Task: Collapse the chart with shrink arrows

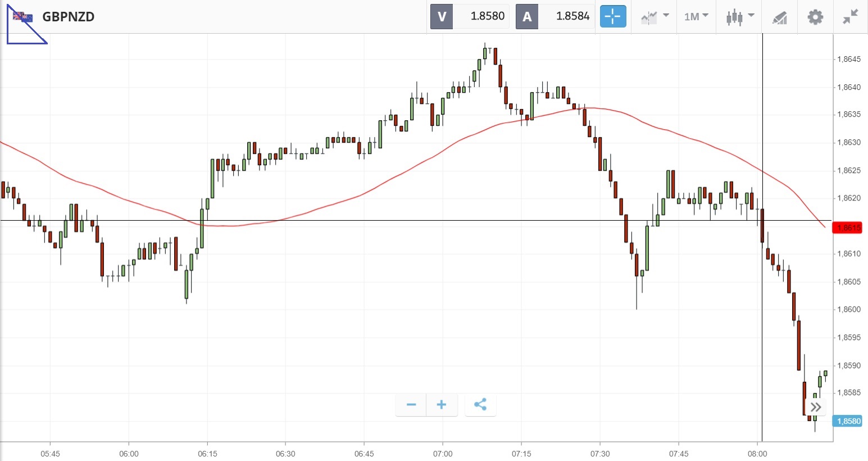Action: tap(851, 16)
